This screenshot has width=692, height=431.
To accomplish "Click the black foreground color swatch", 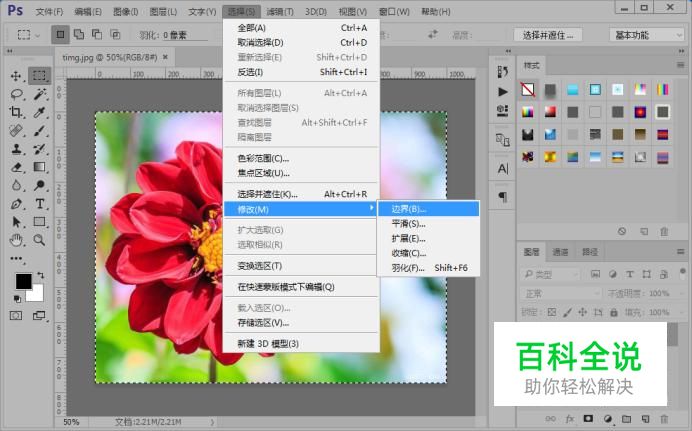I will (x=23, y=281).
